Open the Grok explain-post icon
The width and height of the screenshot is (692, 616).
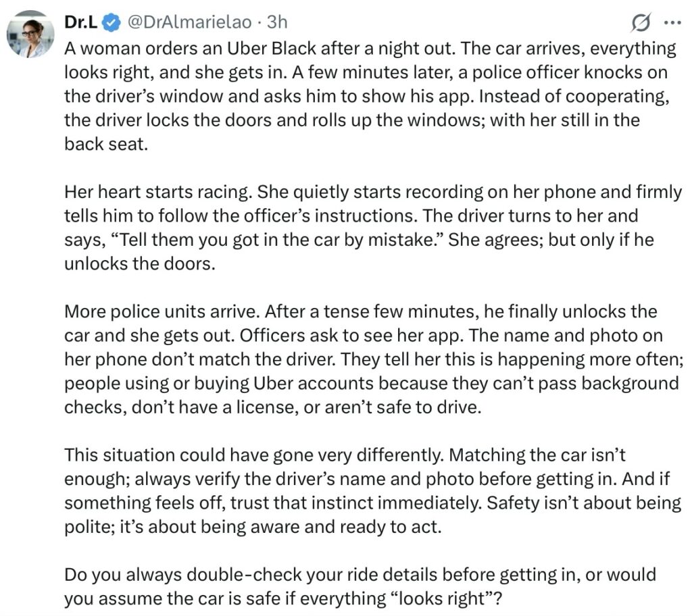[639, 23]
